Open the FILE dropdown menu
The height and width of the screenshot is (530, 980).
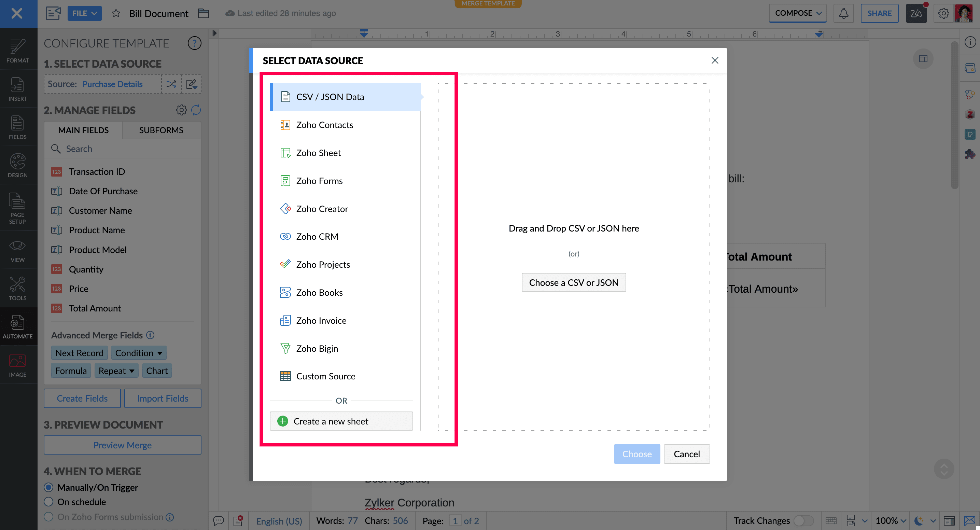click(84, 13)
